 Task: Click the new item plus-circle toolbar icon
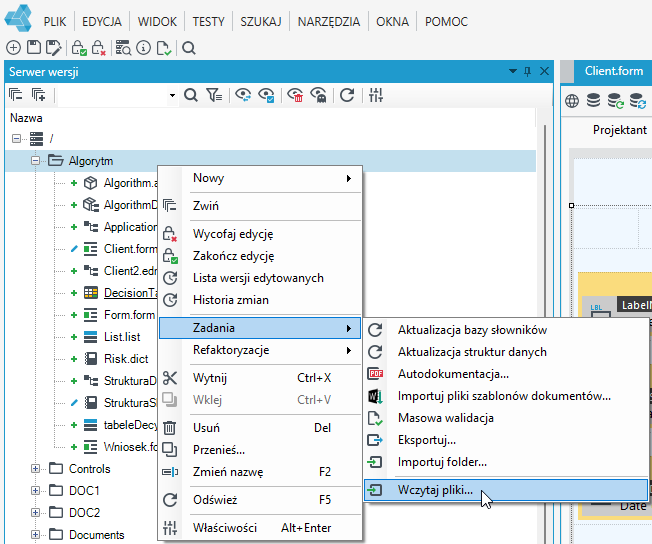(13, 48)
